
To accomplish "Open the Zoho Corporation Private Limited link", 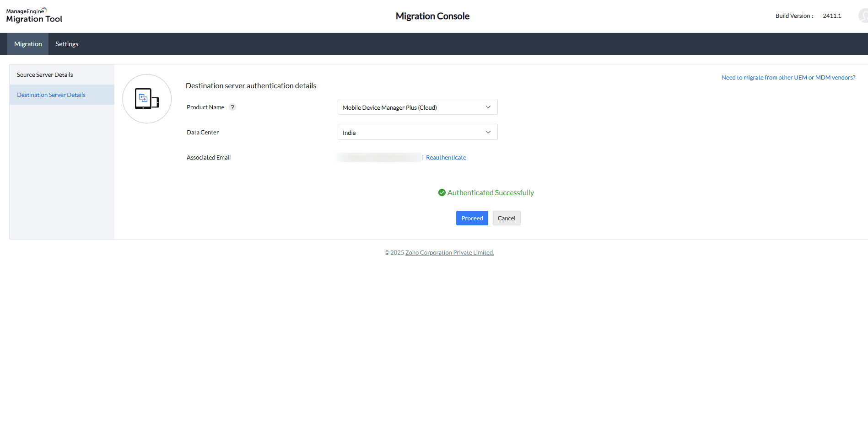I will 450,252.
